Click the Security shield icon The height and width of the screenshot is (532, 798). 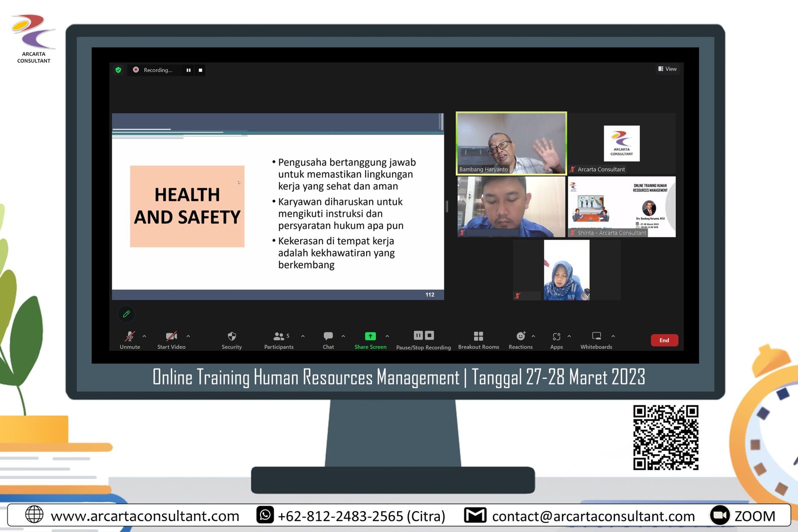coord(231,337)
